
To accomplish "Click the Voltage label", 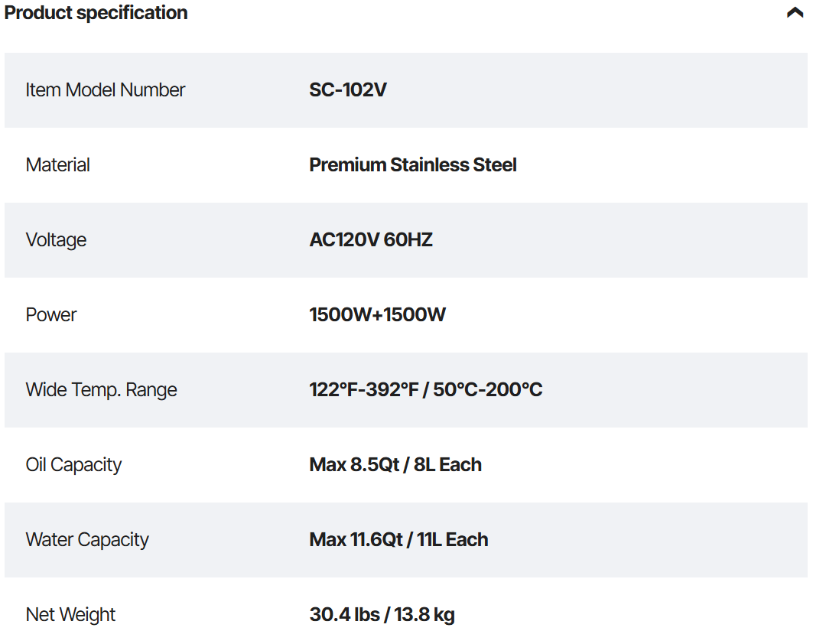I will pyautogui.click(x=56, y=239).
